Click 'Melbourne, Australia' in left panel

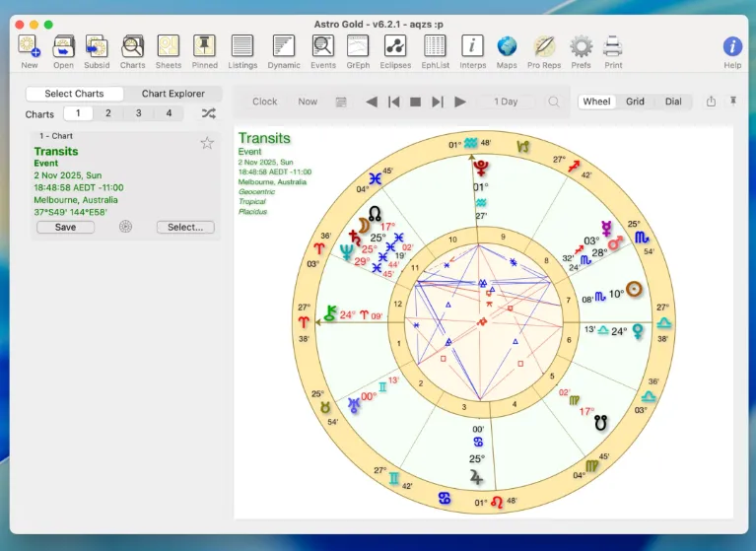76,199
